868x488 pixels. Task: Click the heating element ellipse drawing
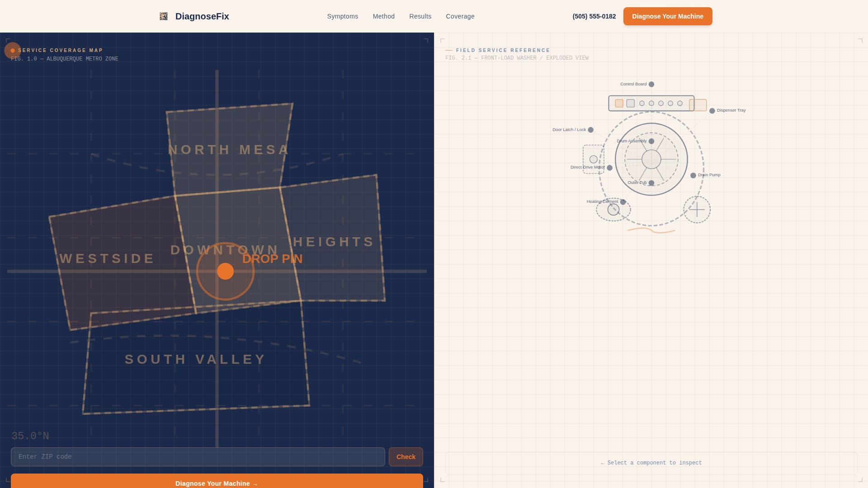pos(613,210)
